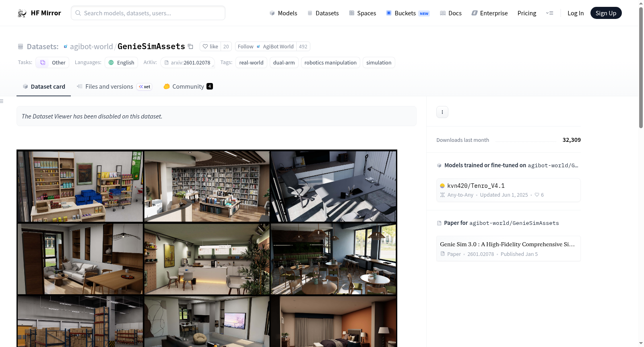This screenshot has height=347, width=644.
Task: Switch to Files and versions tab
Action: 114,87
